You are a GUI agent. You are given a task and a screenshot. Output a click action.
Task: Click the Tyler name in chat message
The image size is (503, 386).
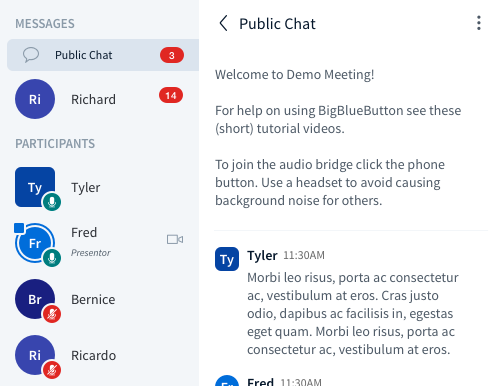[262, 255]
